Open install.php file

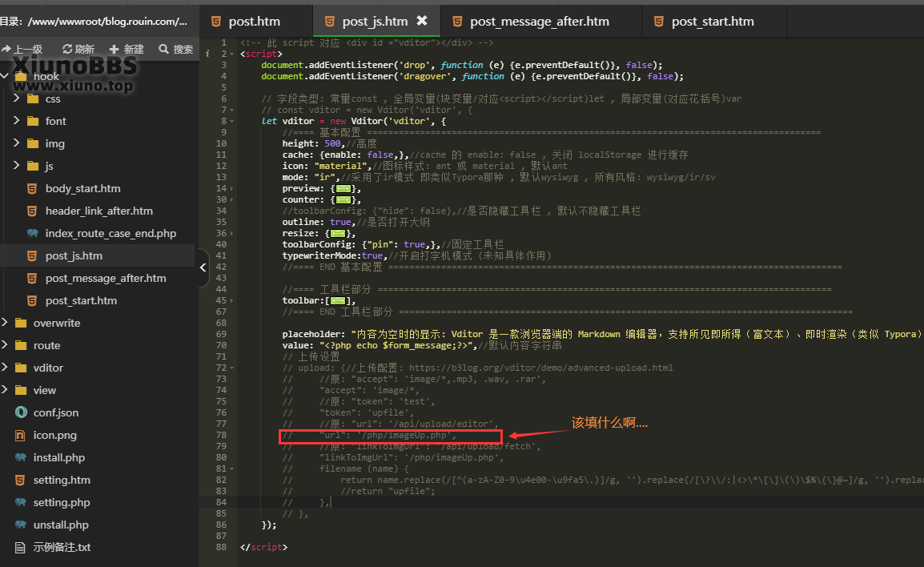coord(59,457)
